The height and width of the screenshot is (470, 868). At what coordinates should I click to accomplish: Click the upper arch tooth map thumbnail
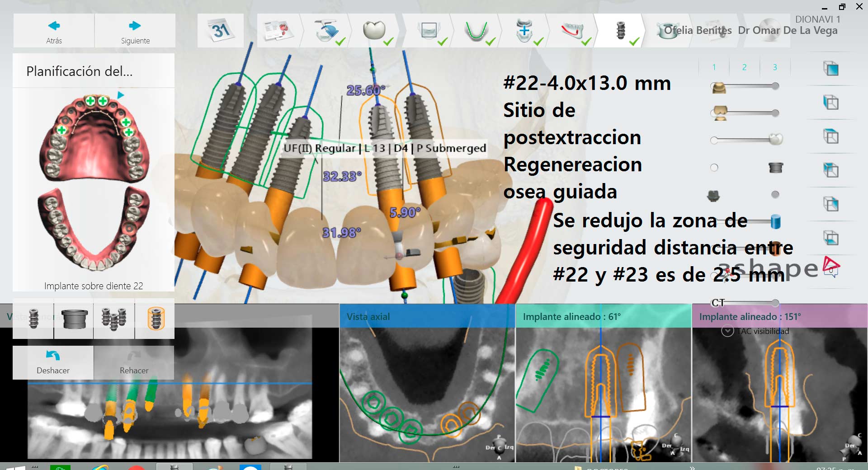coord(94,138)
